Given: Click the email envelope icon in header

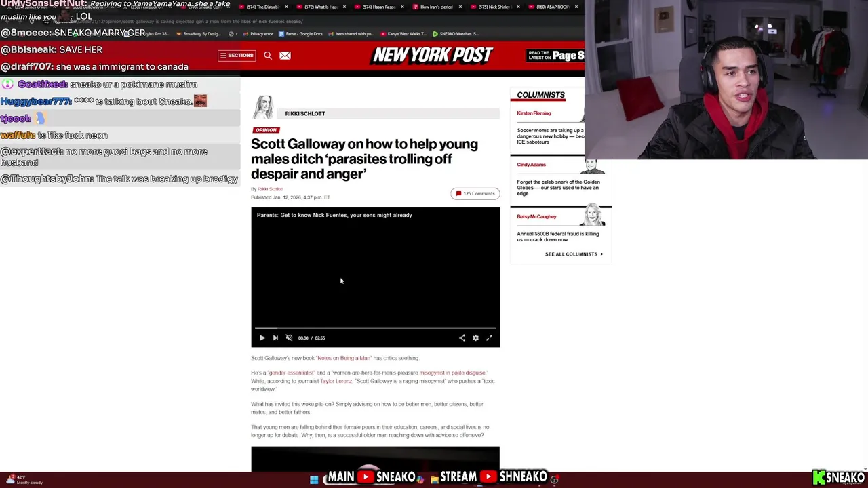Looking at the screenshot, I should pos(285,56).
